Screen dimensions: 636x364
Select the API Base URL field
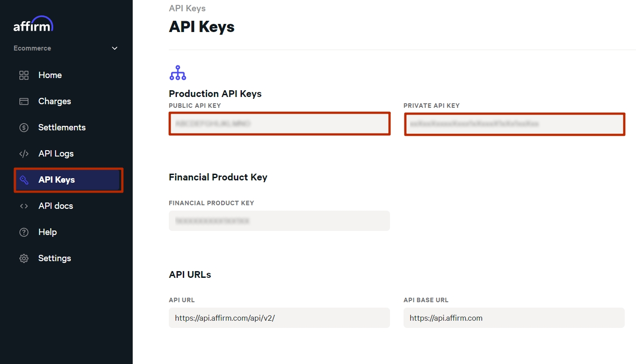514,318
